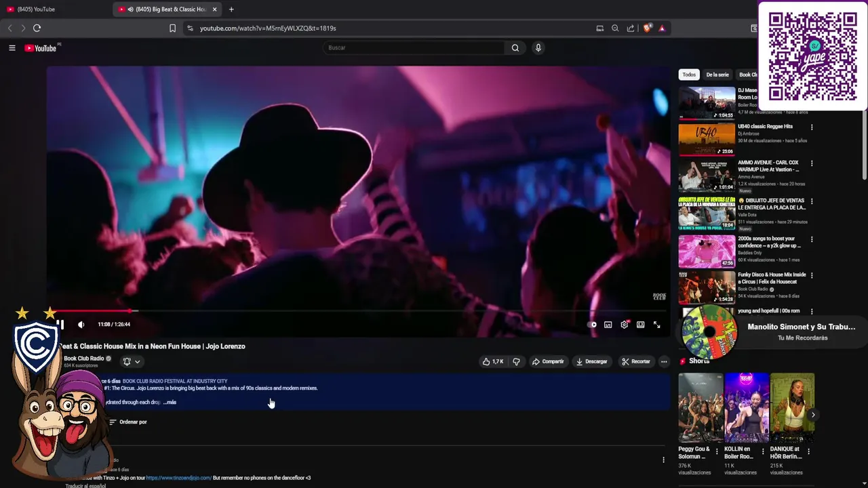Click the Compartir share button
This screenshot has width=868, height=488.
[548, 362]
